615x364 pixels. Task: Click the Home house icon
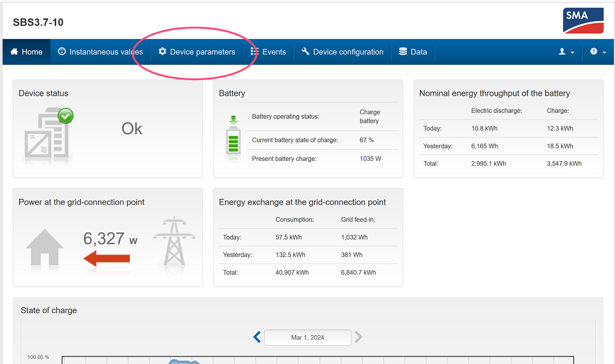tap(14, 52)
